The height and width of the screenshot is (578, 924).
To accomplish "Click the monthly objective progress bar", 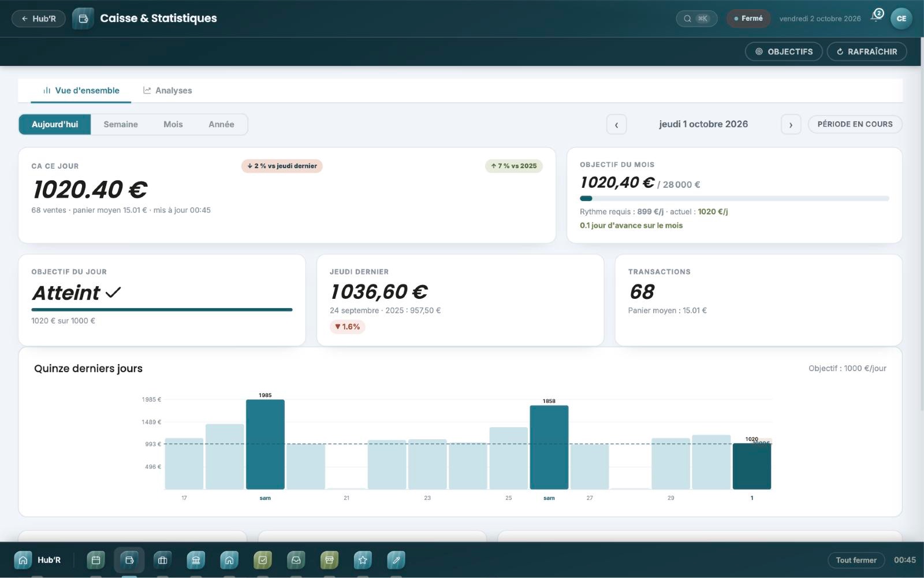I will coord(735,198).
